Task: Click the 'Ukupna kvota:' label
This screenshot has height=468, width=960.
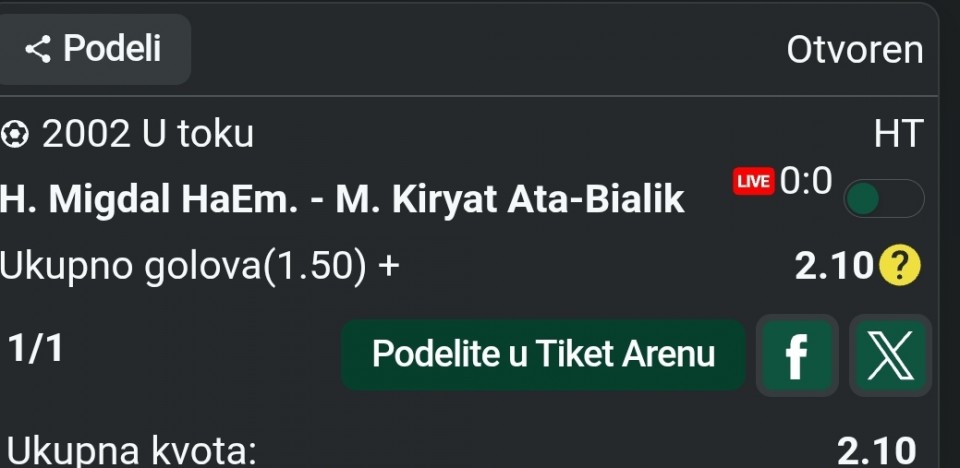Action: pos(128,451)
